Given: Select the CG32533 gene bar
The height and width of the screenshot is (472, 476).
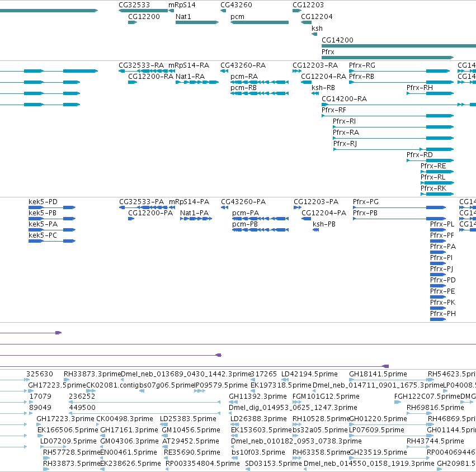Looking at the screenshot, I should [x=143, y=11].
